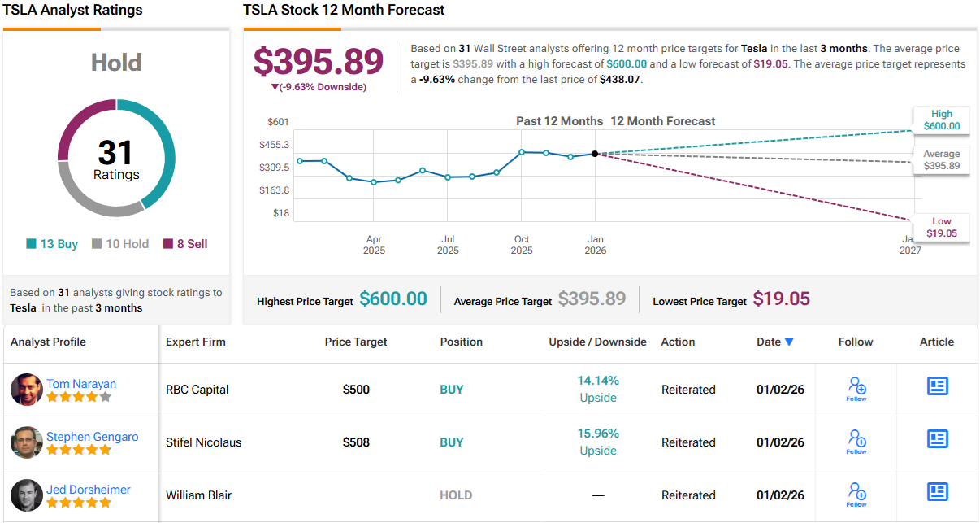
Task: Follow analyst Jed Dorsheimer
Action: click(x=856, y=495)
